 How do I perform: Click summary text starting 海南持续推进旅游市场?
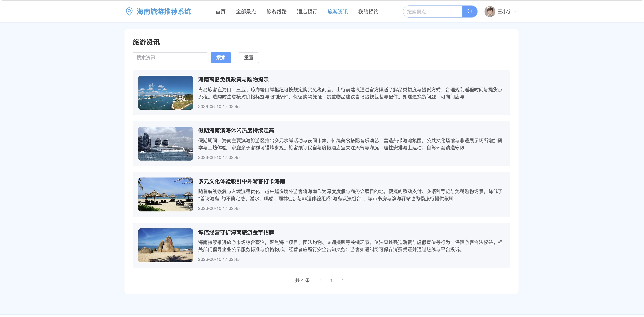point(350,246)
